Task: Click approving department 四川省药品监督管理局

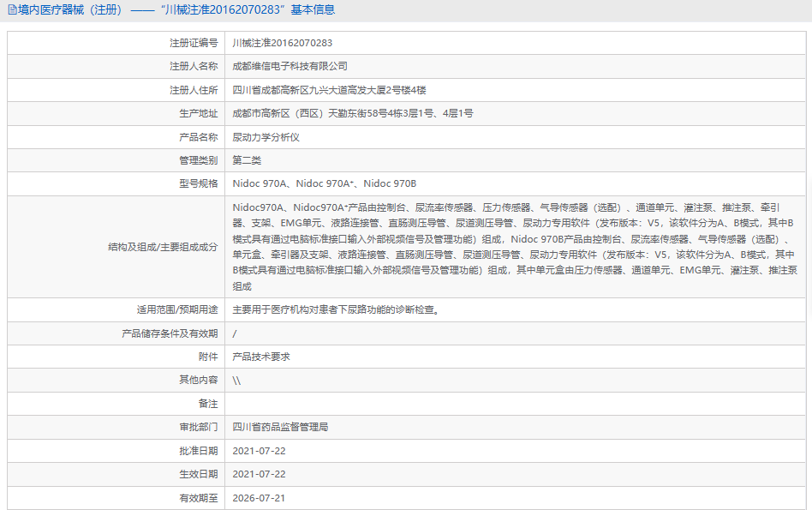Action: pos(280,427)
